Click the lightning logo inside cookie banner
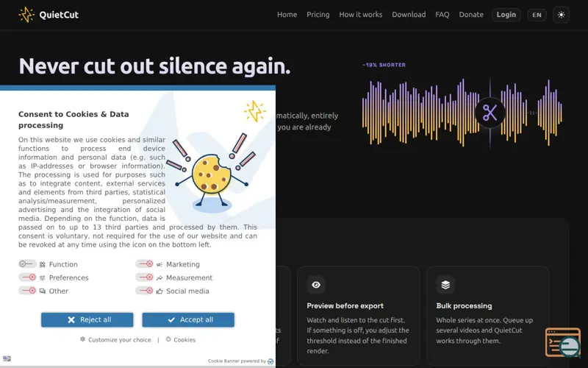Viewport: 588px width, 368px height. pyautogui.click(x=254, y=111)
